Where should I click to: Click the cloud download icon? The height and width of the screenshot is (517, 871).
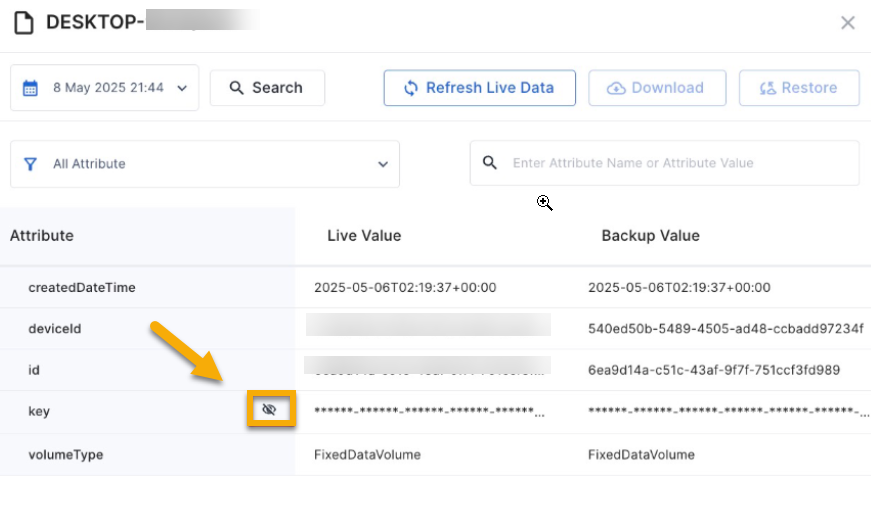tap(617, 88)
